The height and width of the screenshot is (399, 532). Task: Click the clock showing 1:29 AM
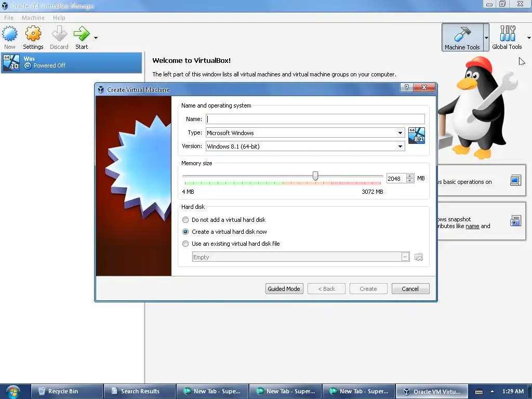(x=513, y=391)
